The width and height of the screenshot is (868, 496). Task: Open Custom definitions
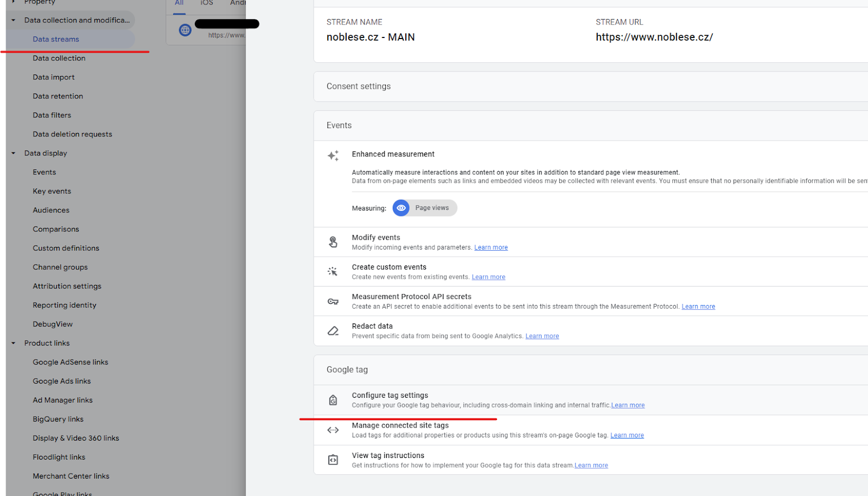point(66,248)
